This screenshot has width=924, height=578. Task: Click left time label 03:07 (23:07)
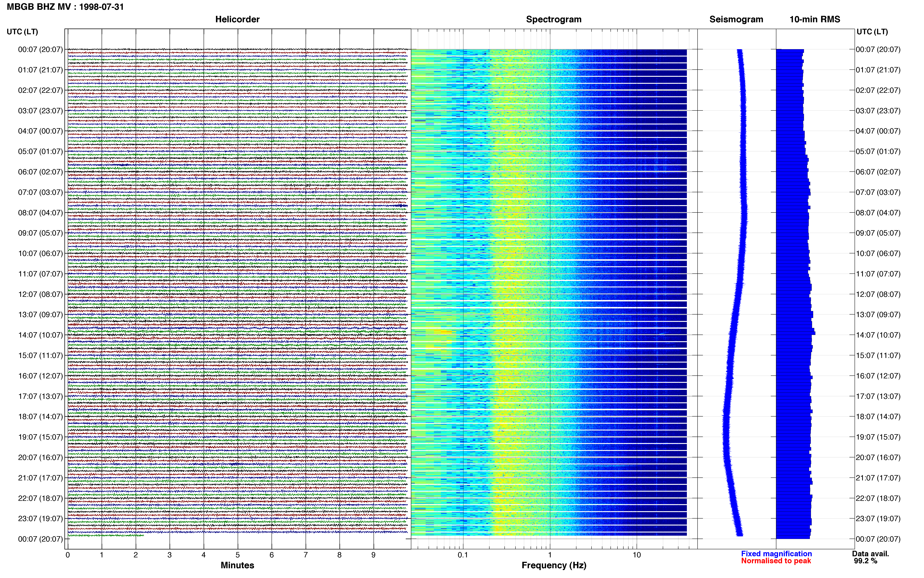pyautogui.click(x=40, y=110)
